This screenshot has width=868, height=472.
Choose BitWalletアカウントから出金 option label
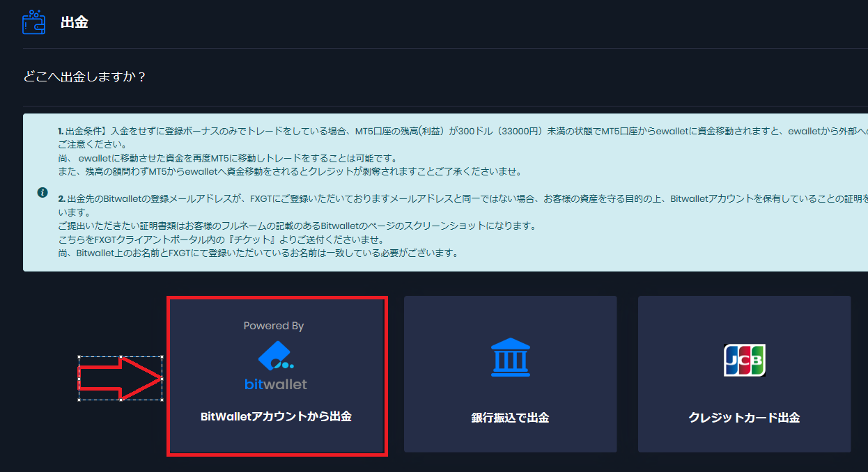[x=276, y=417]
